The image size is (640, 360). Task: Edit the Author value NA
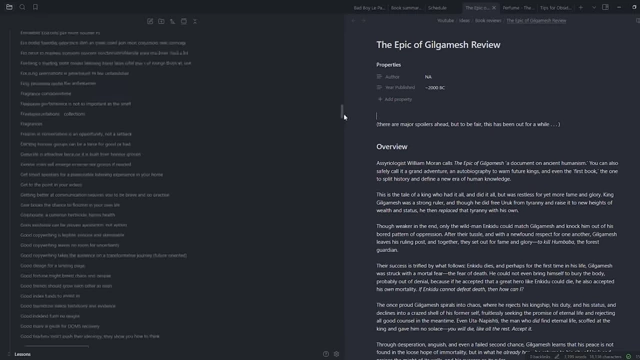428,77
